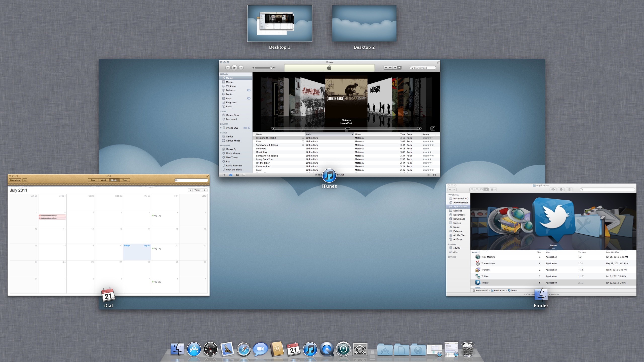Click the Calendars button in iCal
Image resolution: width=644 pixels, height=362 pixels.
[x=15, y=180]
